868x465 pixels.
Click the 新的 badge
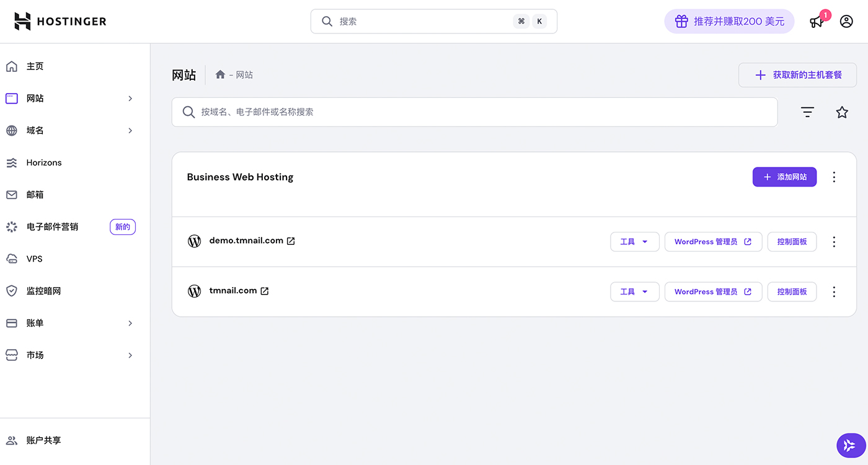point(123,227)
